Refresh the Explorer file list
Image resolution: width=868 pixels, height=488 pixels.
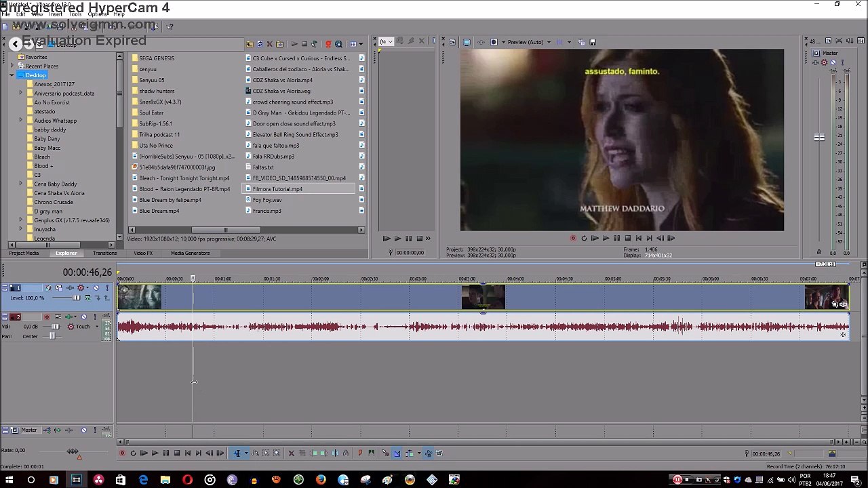(x=259, y=44)
